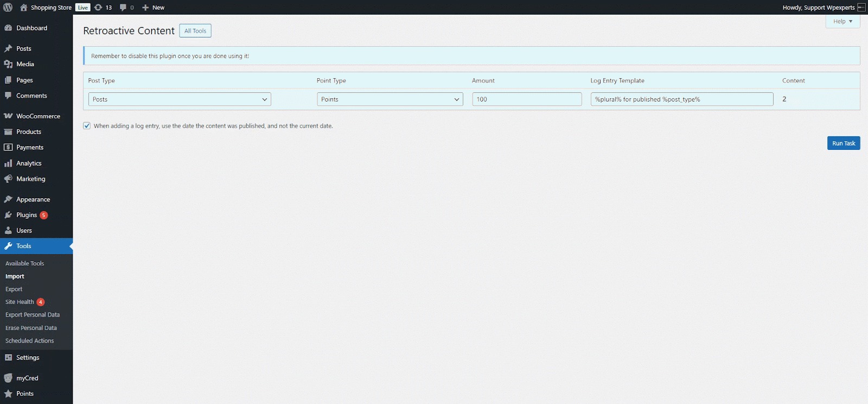Click the updates icon showing 13

click(x=99, y=8)
